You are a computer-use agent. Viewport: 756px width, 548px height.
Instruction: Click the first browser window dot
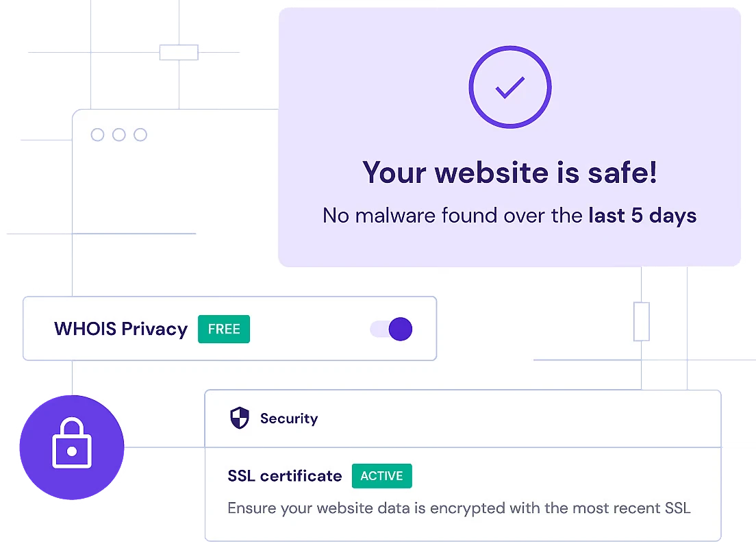coord(97,135)
